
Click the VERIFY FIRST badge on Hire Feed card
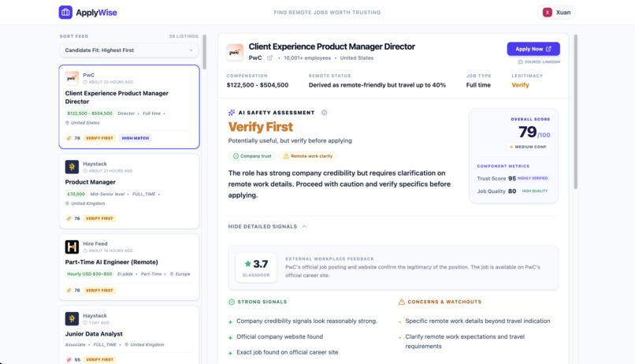(x=99, y=290)
